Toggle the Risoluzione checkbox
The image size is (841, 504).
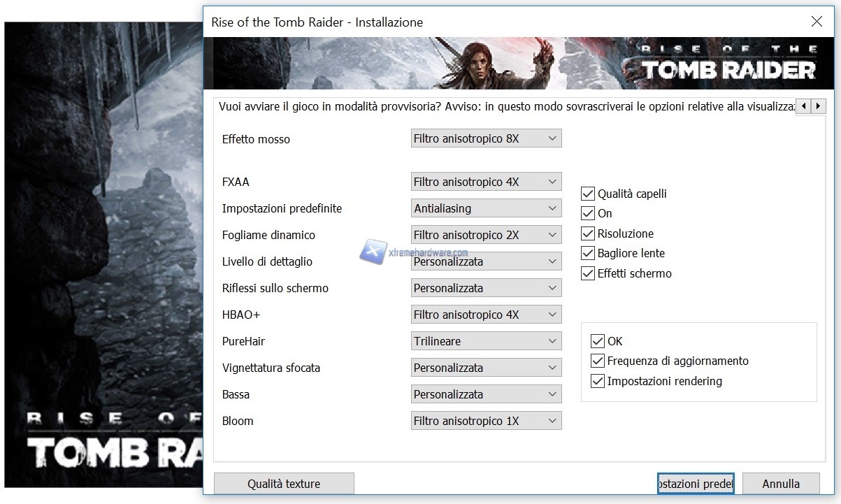[x=588, y=233]
